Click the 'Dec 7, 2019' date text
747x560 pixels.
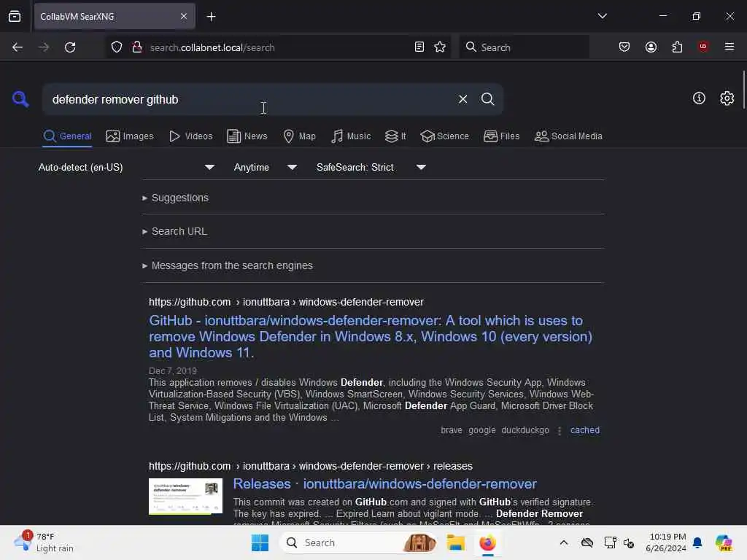[x=172, y=371]
